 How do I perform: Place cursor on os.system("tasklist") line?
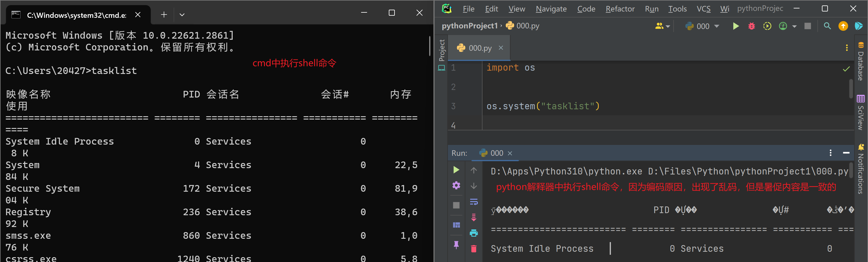coord(543,106)
